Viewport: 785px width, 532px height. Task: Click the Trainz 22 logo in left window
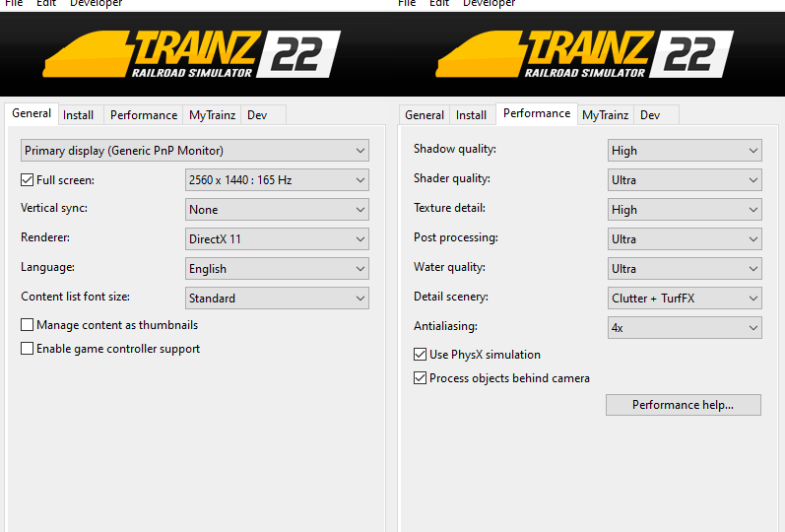192,54
